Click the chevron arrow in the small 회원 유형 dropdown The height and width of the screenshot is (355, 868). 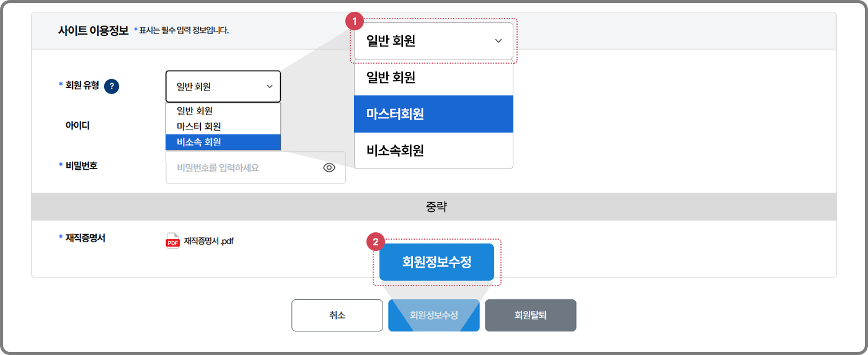[270, 86]
